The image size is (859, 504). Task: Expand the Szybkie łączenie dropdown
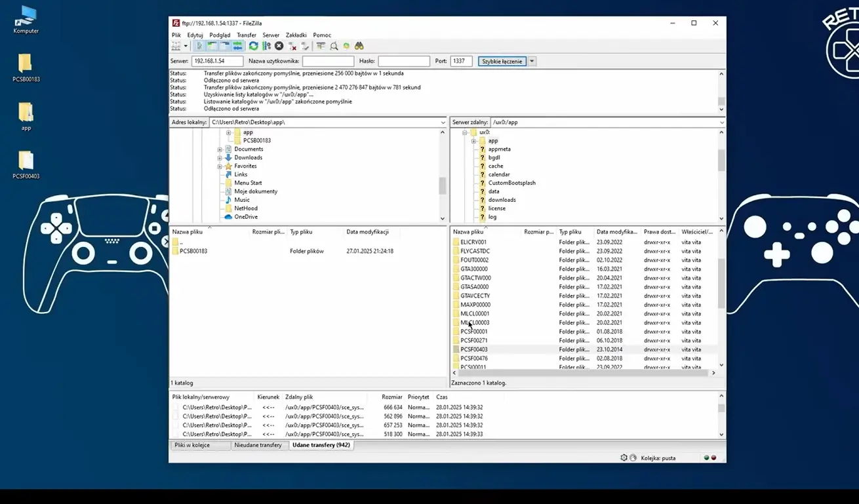pyautogui.click(x=532, y=60)
